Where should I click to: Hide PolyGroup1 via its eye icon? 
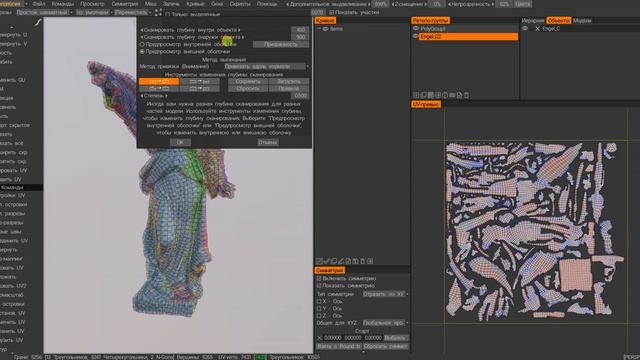416,29
